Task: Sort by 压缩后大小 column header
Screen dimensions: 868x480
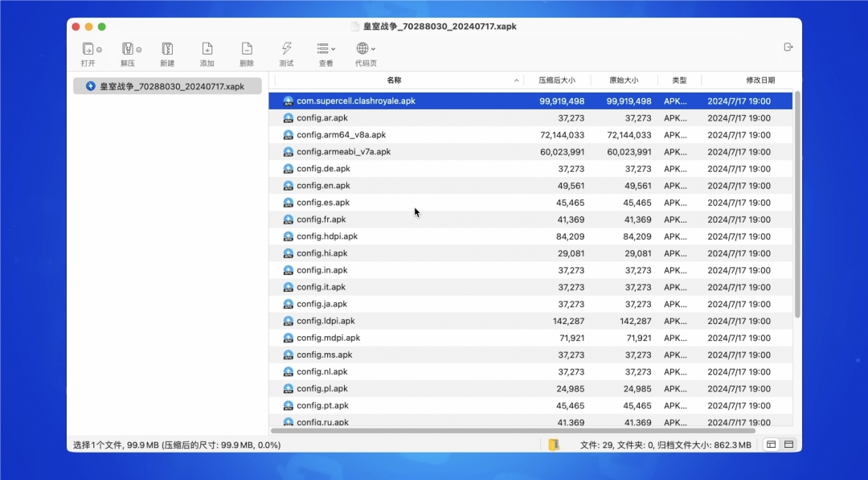Action: 557,80
